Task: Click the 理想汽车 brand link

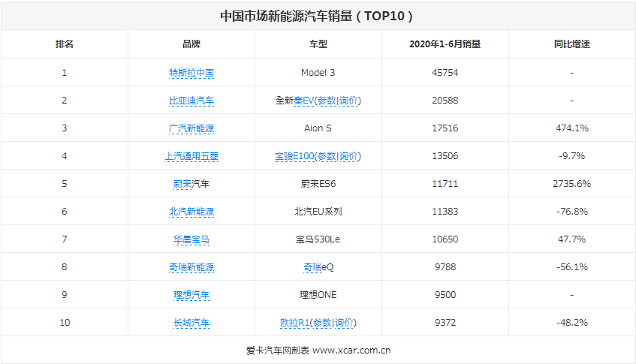Action: click(x=191, y=295)
